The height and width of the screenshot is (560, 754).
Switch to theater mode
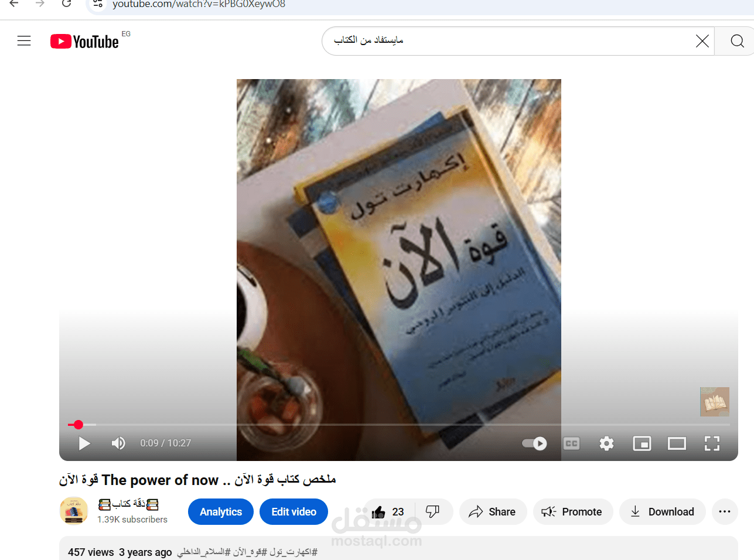pos(677,443)
